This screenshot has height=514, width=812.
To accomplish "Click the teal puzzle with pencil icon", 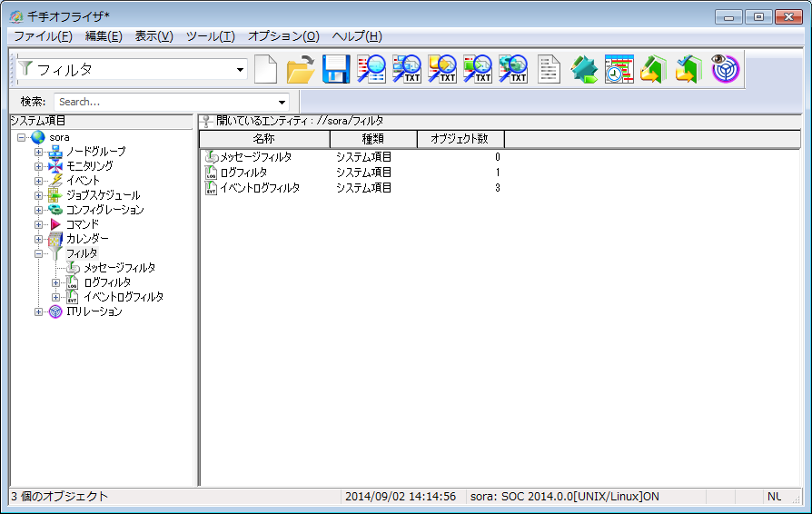I will pyautogui.click(x=584, y=69).
